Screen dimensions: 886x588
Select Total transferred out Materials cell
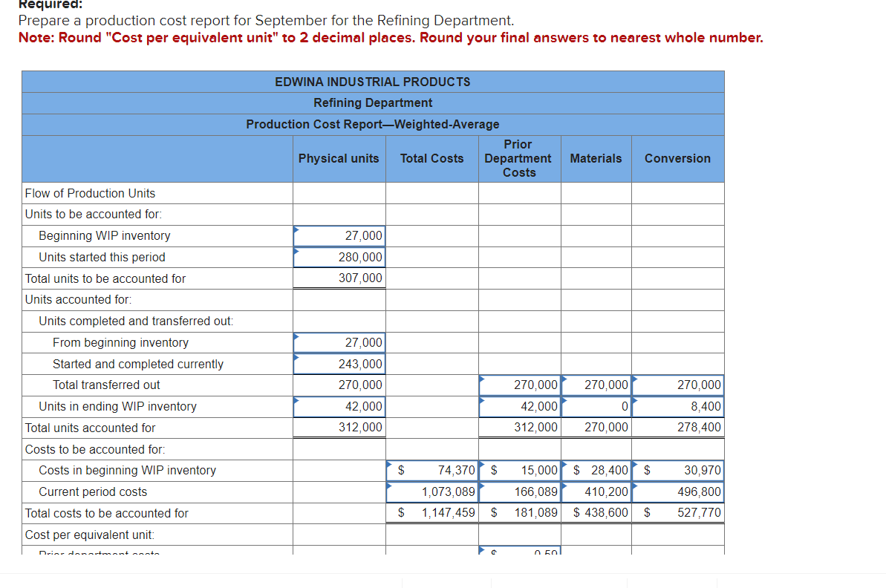(x=596, y=385)
